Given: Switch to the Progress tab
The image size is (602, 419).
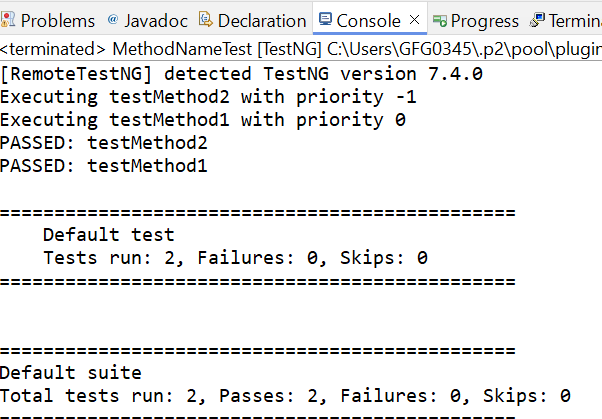Looking at the screenshot, I should pos(485,22).
